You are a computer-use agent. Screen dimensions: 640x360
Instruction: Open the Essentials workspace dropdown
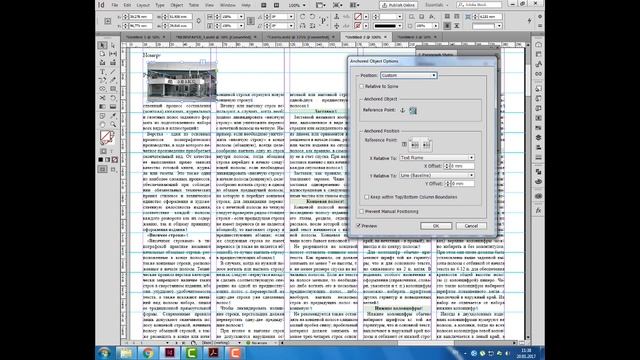point(436,5)
